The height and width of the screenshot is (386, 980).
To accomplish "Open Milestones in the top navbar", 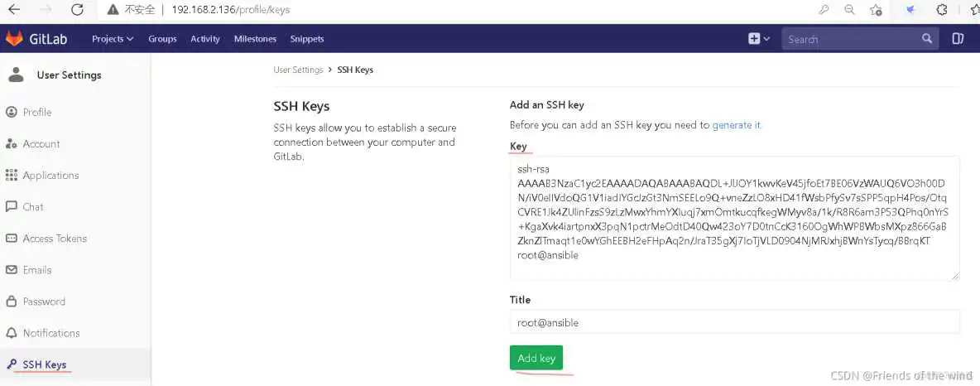I will (255, 39).
